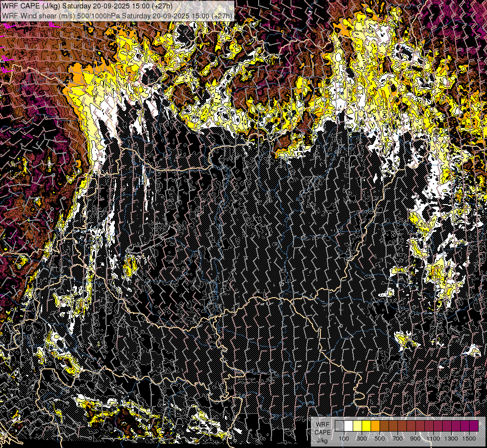The height and width of the screenshot is (448, 487).
Task: Click the CAPE word in the legend
Action: click(322, 433)
